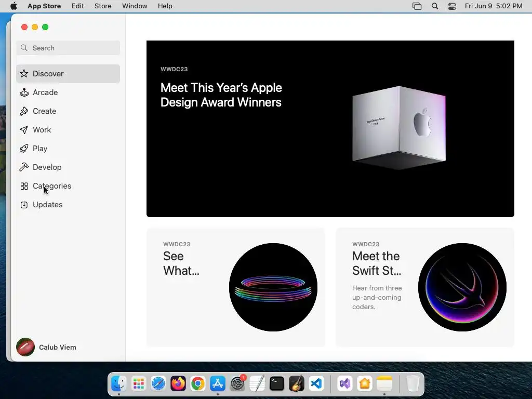Open the "Meet the Swift St..." card
The width and height of the screenshot is (532, 399).
coord(425,287)
